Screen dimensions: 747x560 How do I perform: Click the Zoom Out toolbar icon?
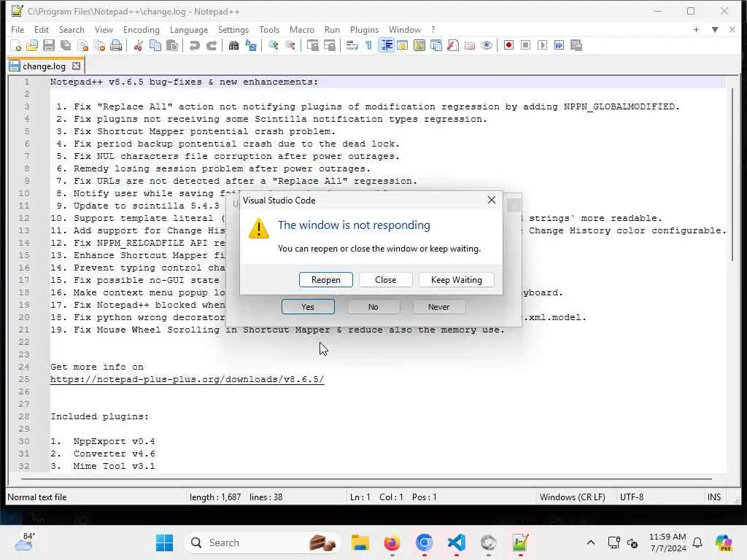pos(290,46)
